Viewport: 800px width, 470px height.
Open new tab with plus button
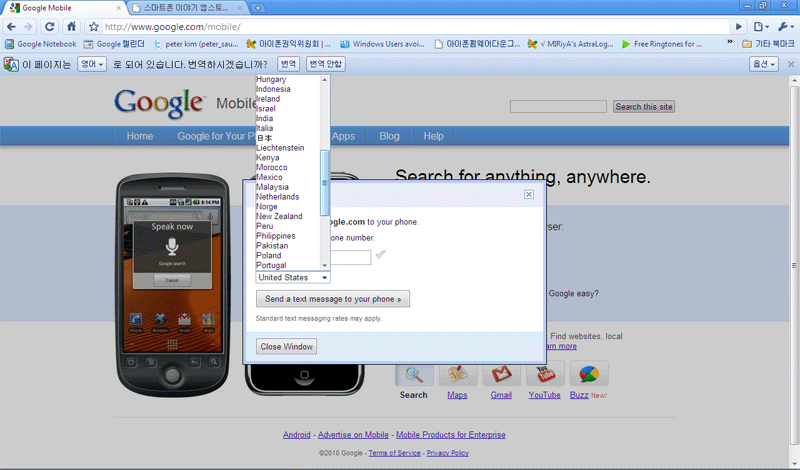(x=258, y=8)
